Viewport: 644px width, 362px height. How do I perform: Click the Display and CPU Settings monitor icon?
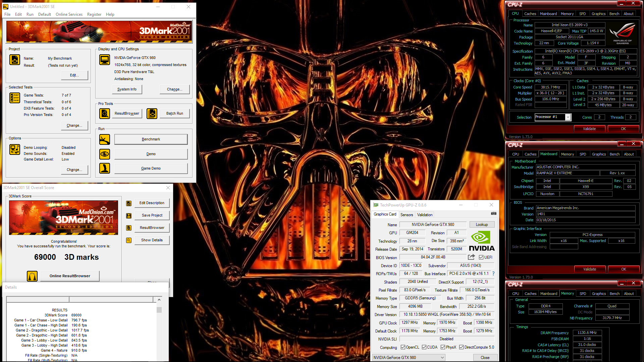pos(105,60)
